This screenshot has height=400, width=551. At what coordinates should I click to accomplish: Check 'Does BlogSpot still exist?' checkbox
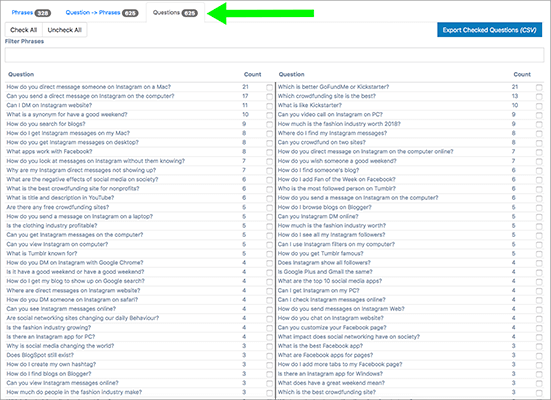pyautogui.click(x=269, y=356)
